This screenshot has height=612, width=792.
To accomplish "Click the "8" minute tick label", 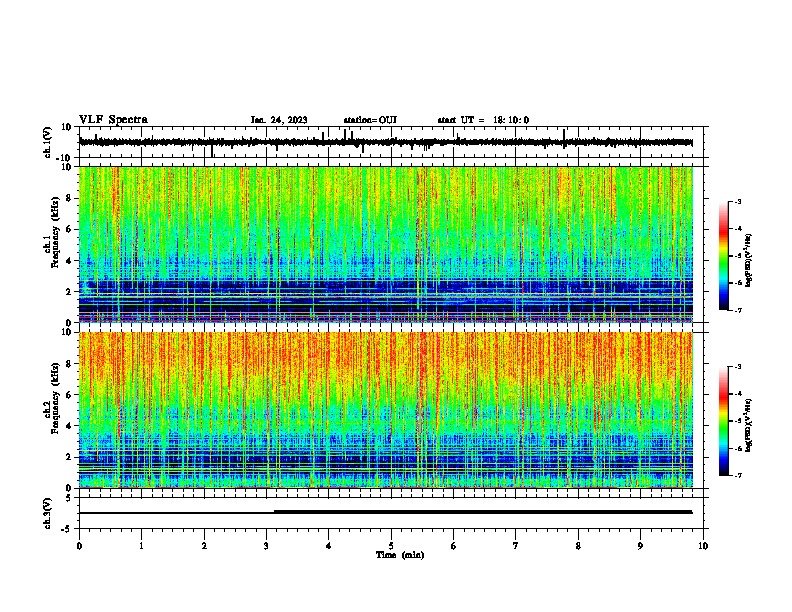I will [578, 546].
